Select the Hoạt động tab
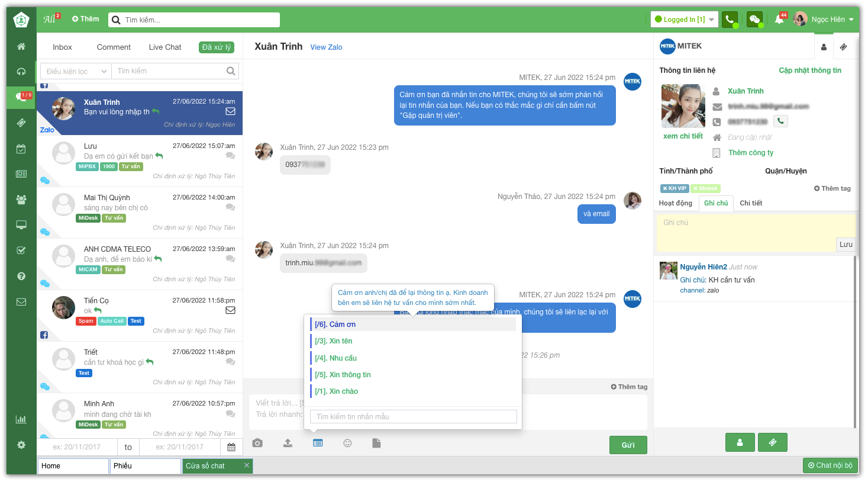Image resolution: width=868 pixels, height=482 pixels. click(675, 203)
